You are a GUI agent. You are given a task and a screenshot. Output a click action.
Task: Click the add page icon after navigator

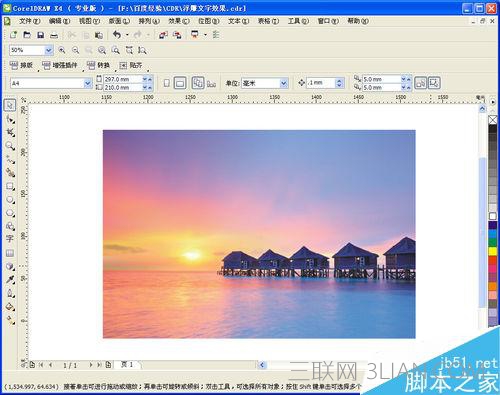click(x=108, y=365)
